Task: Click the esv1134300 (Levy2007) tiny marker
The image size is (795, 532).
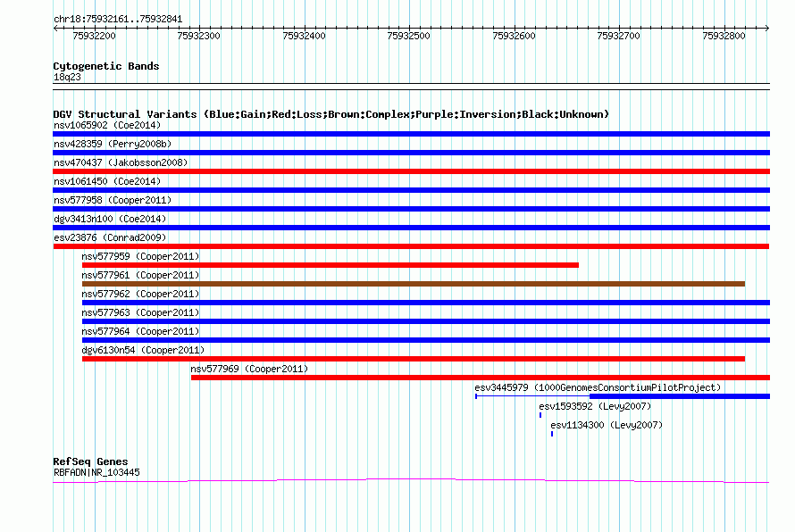Action: (x=552, y=434)
